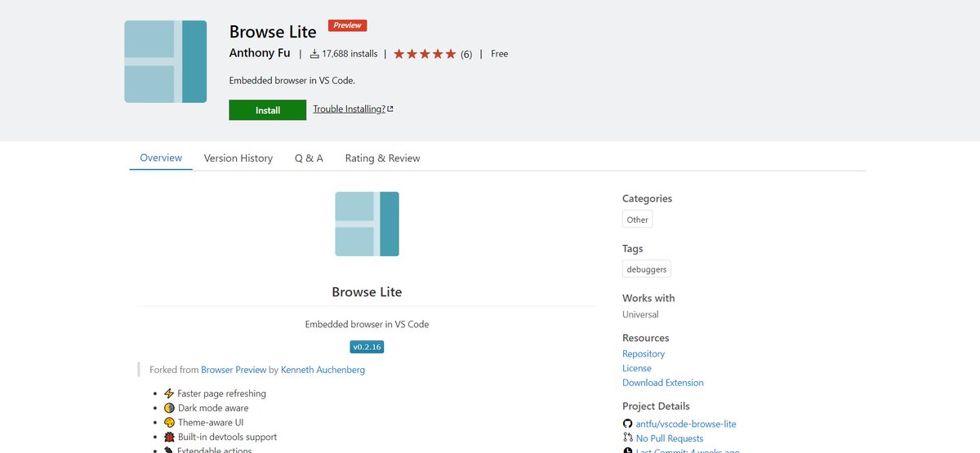This screenshot has height=453, width=980.
Task: Click the Browse Lite page title
Action: point(273,32)
